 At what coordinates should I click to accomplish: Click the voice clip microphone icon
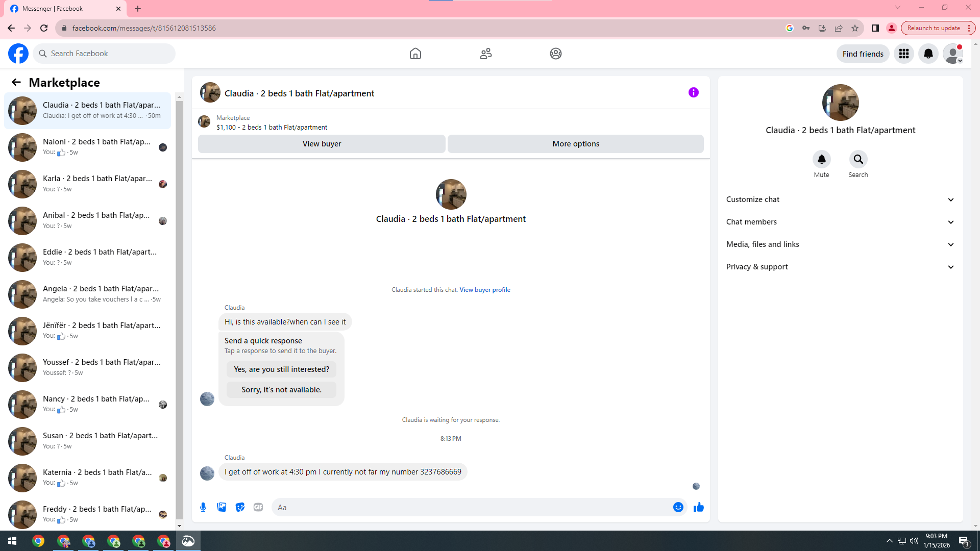(x=203, y=507)
